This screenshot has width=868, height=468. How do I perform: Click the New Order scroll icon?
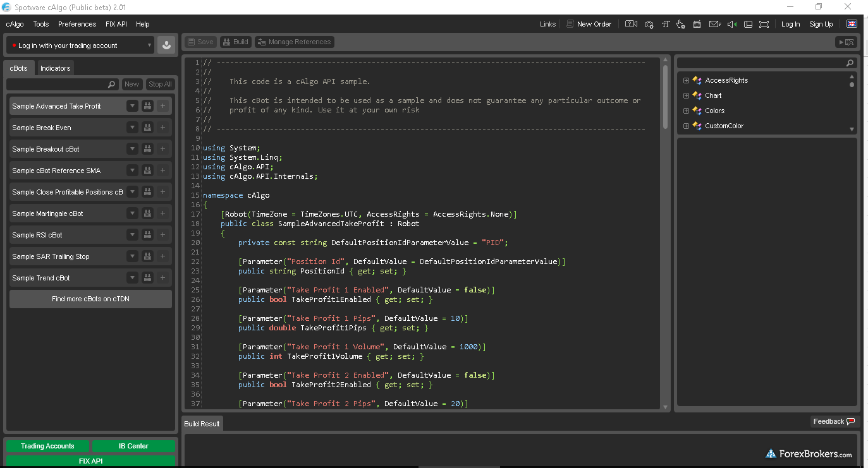[571, 24]
